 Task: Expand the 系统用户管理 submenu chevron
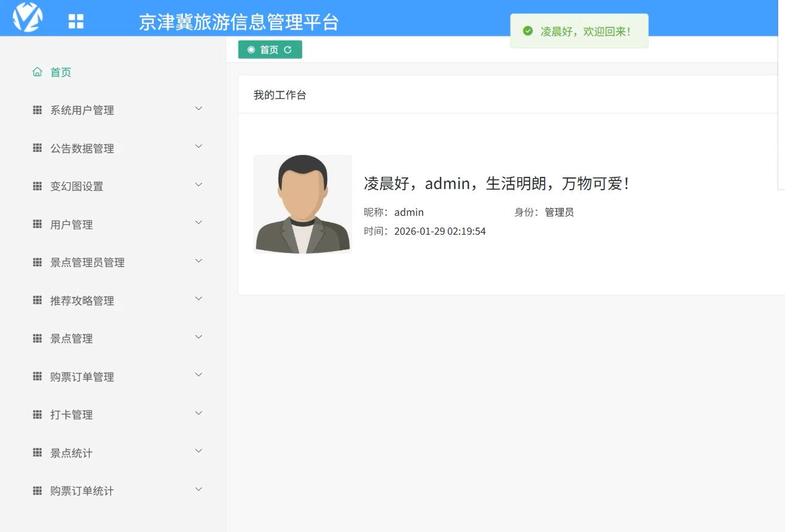[198, 109]
